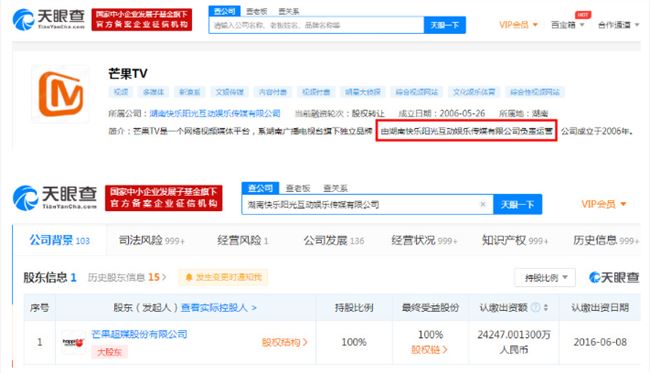Click the 成立日期 2006-05-26 text
The width and height of the screenshot is (650, 373).
pyautogui.click(x=441, y=113)
